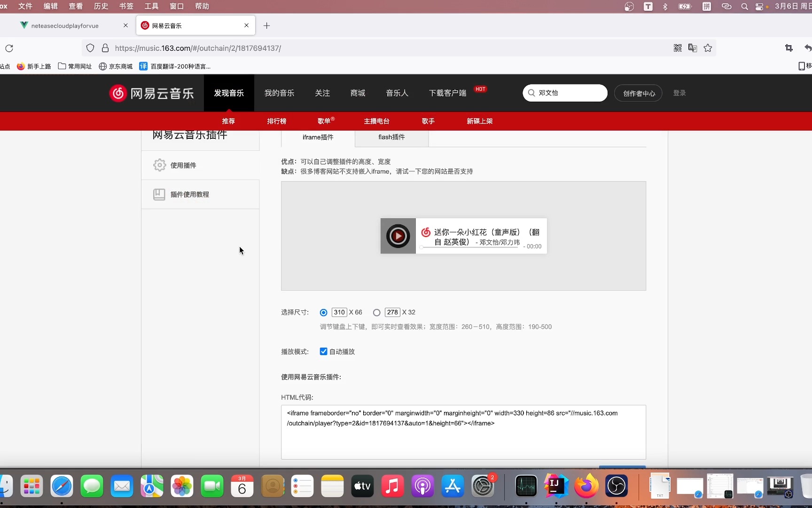
Task: Open Mail from the dock
Action: [122, 486]
